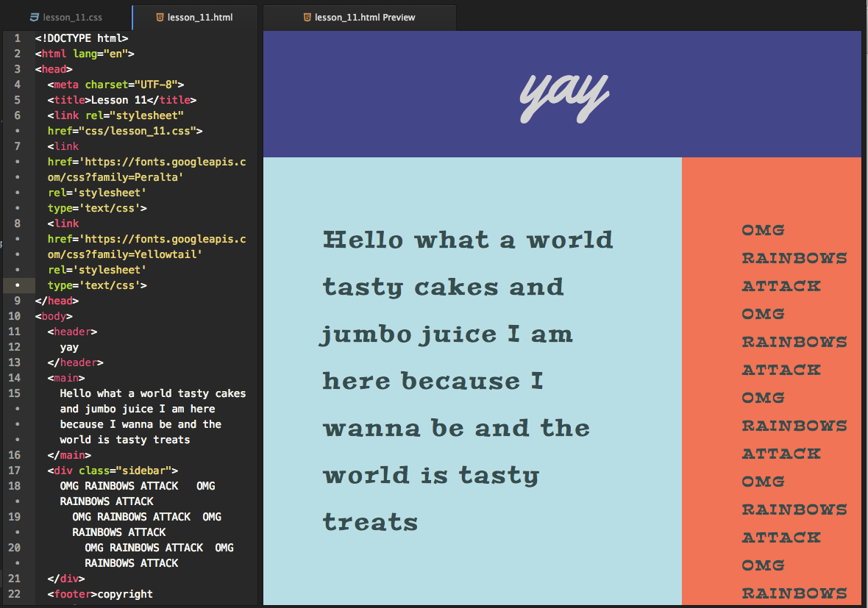Click the <footer>copyright line
Image resolution: width=868 pixels, height=608 pixels.
pos(100,593)
